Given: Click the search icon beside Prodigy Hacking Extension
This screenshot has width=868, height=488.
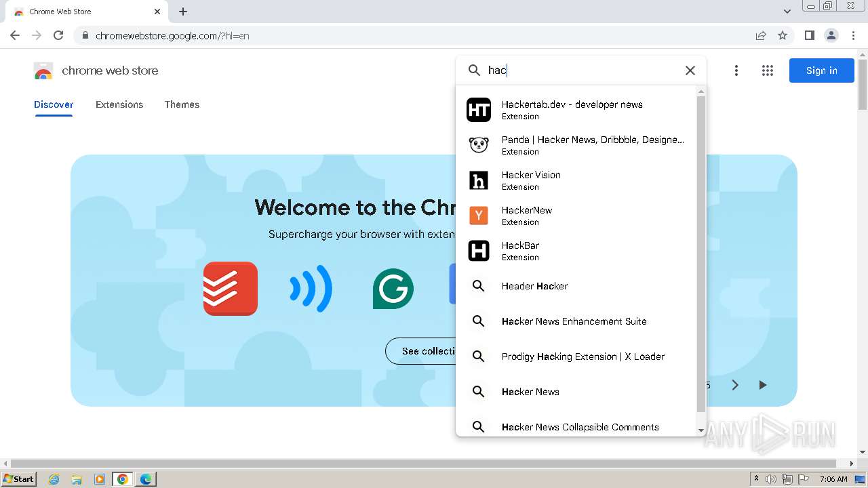Looking at the screenshot, I should [x=479, y=357].
